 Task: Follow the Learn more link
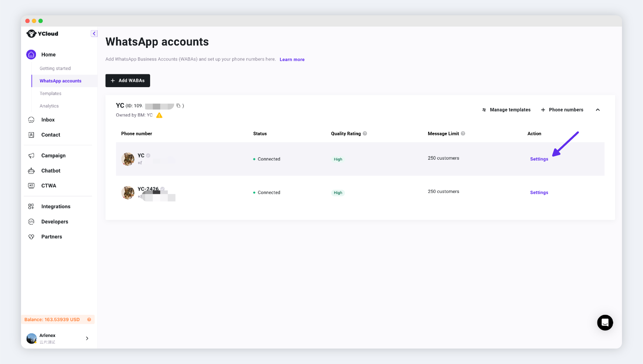pos(292,59)
